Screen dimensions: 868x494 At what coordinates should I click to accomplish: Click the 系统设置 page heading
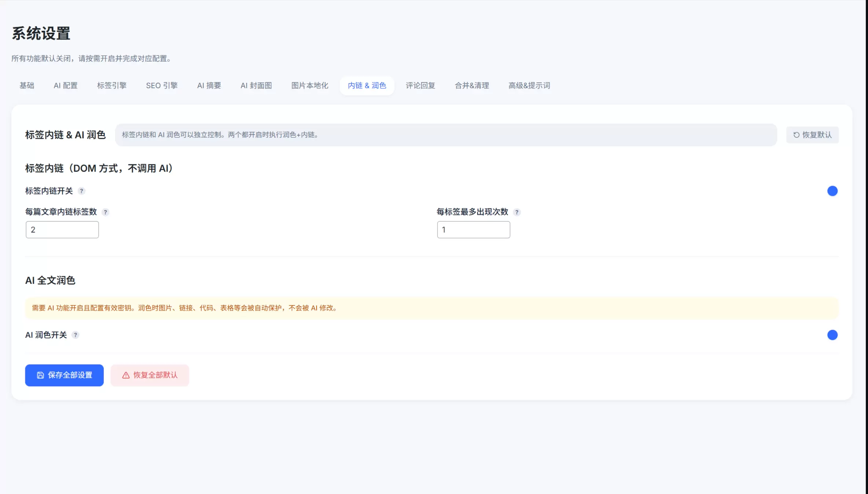pos(41,33)
